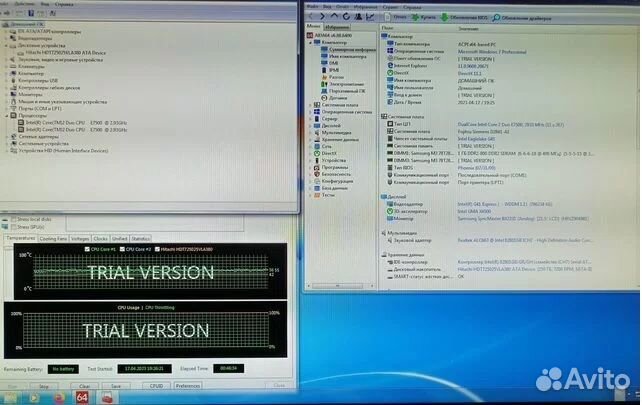Open the Файл menu in AIDA64
642x405 pixels.
pyautogui.click(x=312, y=7)
